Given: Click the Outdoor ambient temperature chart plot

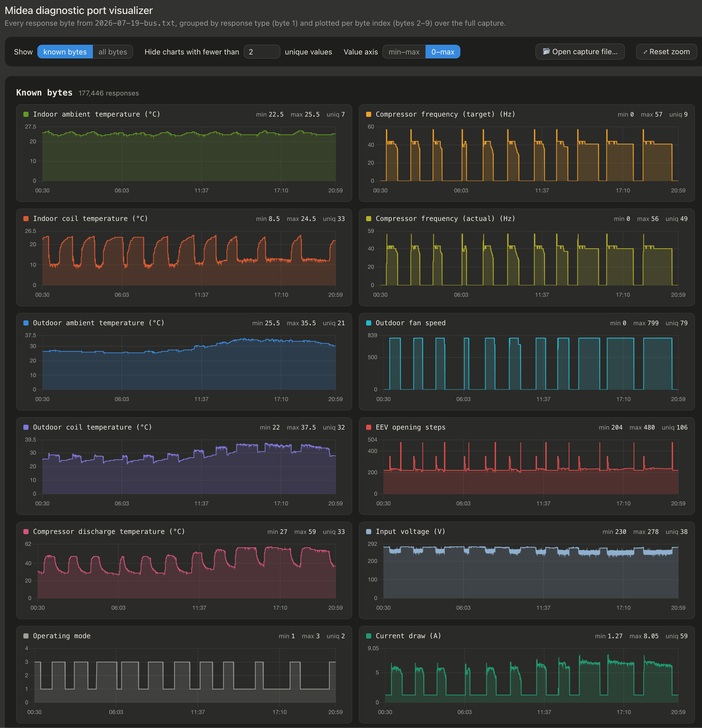Looking at the screenshot, I should (189, 363).
